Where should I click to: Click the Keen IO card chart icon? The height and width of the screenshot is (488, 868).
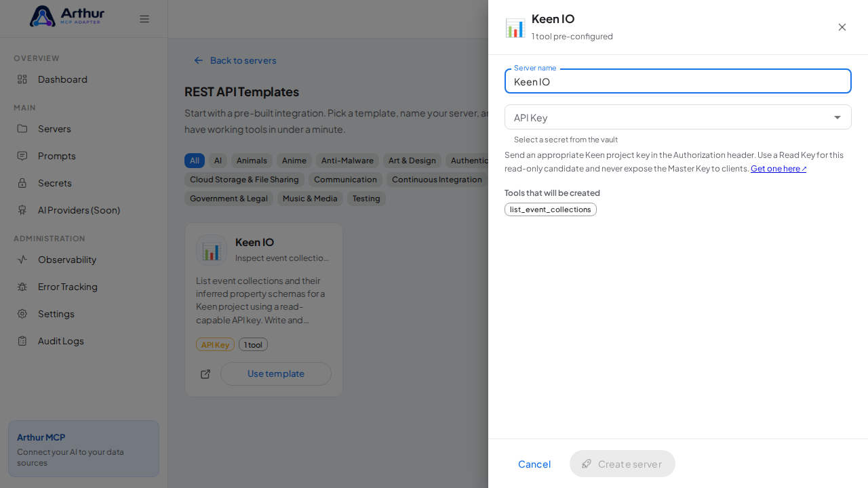[x=212, y=250]
